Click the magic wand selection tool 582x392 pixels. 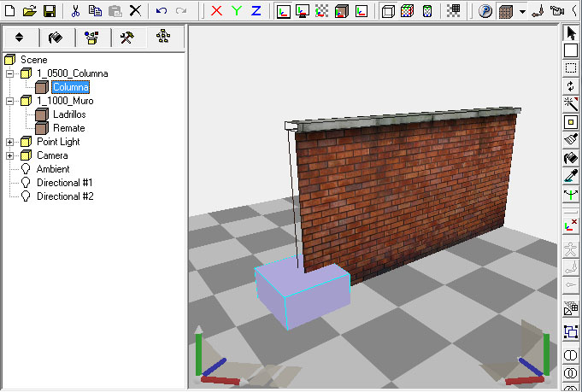571,104
